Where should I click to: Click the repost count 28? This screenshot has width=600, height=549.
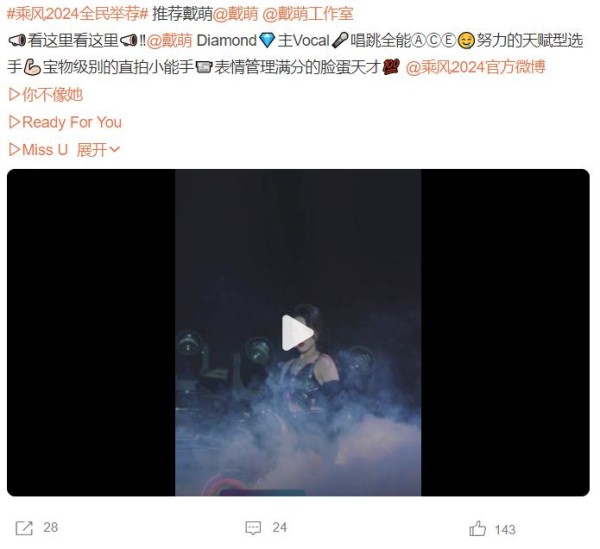coord(51,528)
